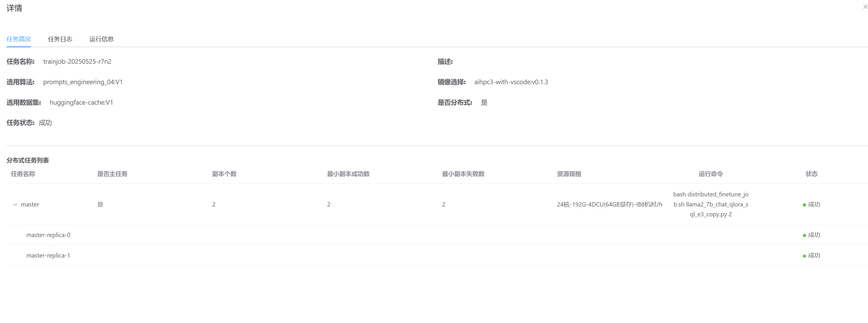Click the bash distributed_finetune_job.sh command text

(x=710, y=204)
